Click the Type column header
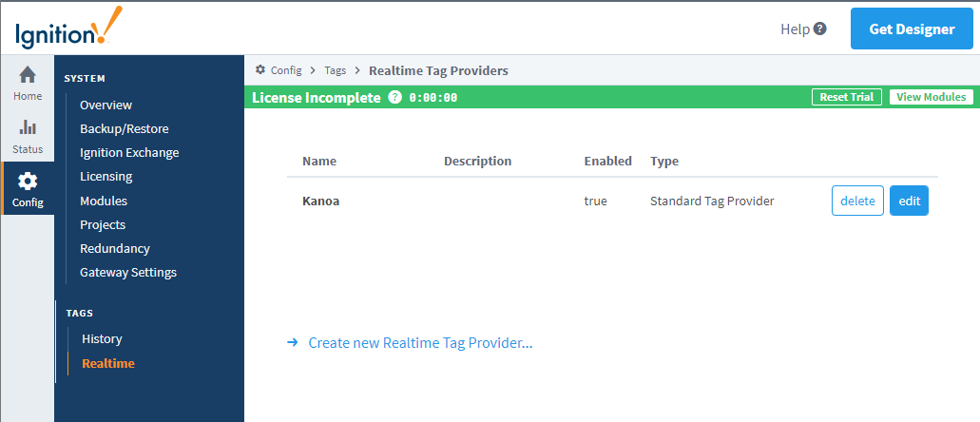 click(x=664, y=162)
